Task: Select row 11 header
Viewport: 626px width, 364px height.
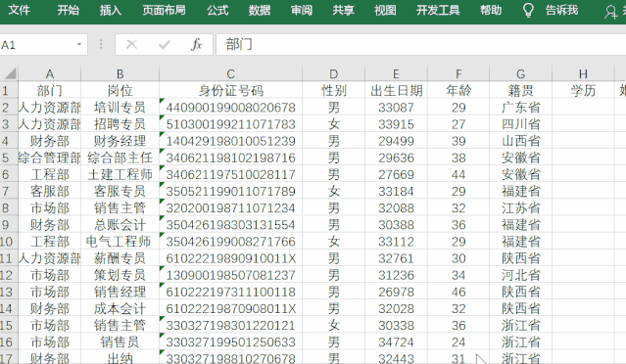Action: point(9,258)
